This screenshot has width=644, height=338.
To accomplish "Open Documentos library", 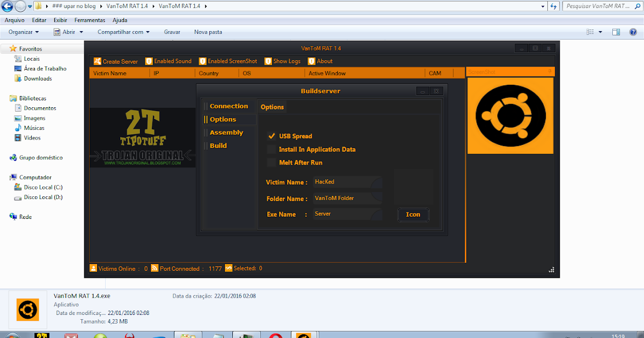I will (40, 108).
